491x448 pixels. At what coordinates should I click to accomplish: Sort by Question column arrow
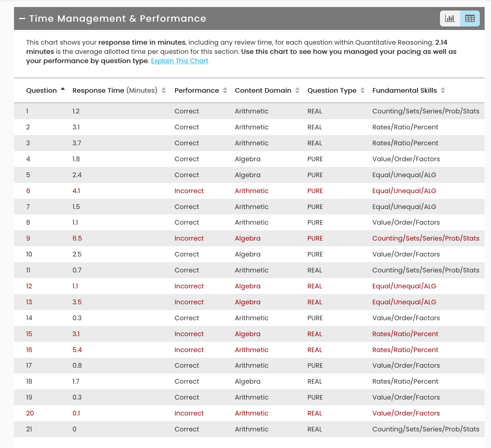pyautogui.click(x=63, y=89)
